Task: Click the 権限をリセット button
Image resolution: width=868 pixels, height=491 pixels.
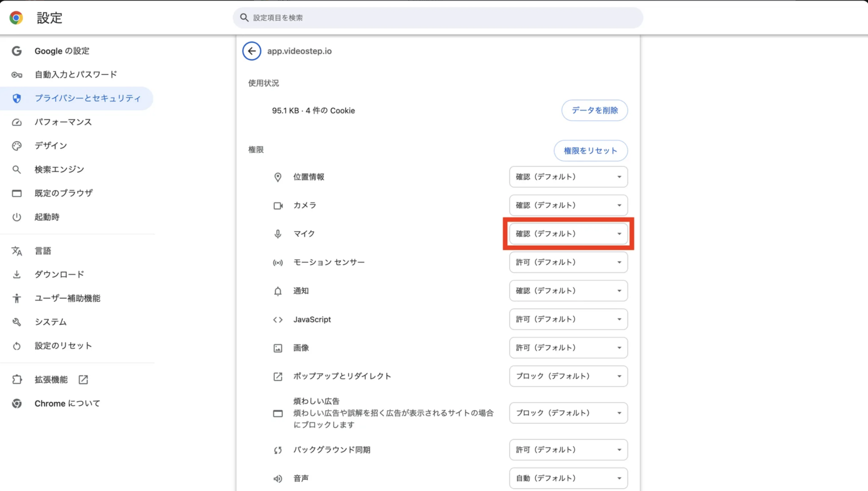Action: click(x=590, y=151)
